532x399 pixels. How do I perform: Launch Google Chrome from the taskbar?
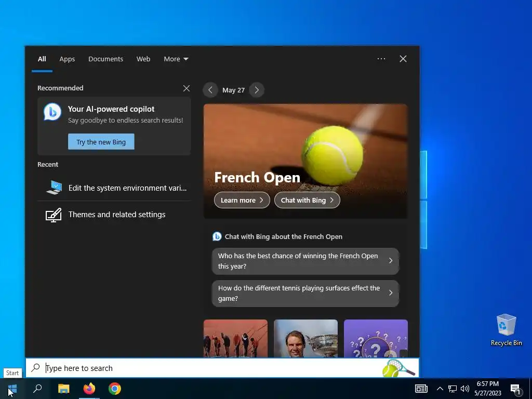pyautogui.click(x=115, y=389)
